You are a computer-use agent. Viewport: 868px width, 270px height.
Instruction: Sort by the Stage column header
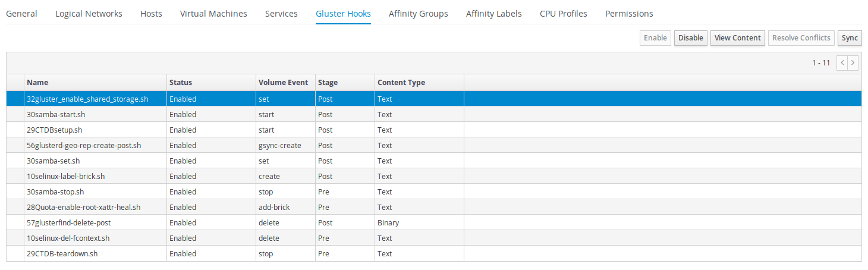[x=328, y=83]
